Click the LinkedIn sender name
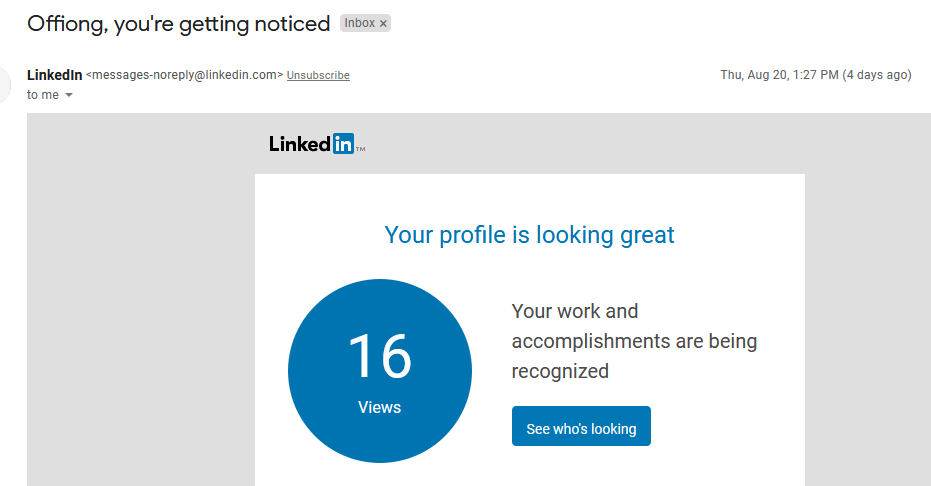The height and width of the screenshot is (486, 931). [55, 75]
